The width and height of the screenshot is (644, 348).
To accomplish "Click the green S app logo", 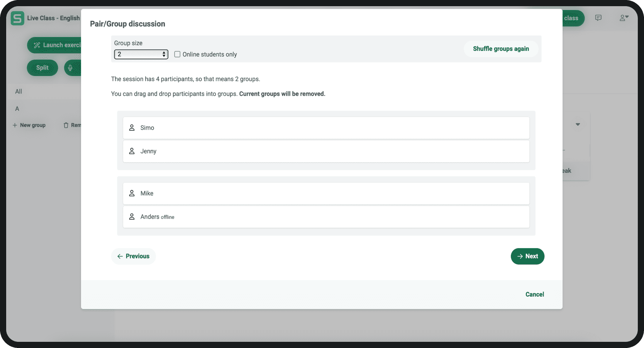I will (17, 18).
